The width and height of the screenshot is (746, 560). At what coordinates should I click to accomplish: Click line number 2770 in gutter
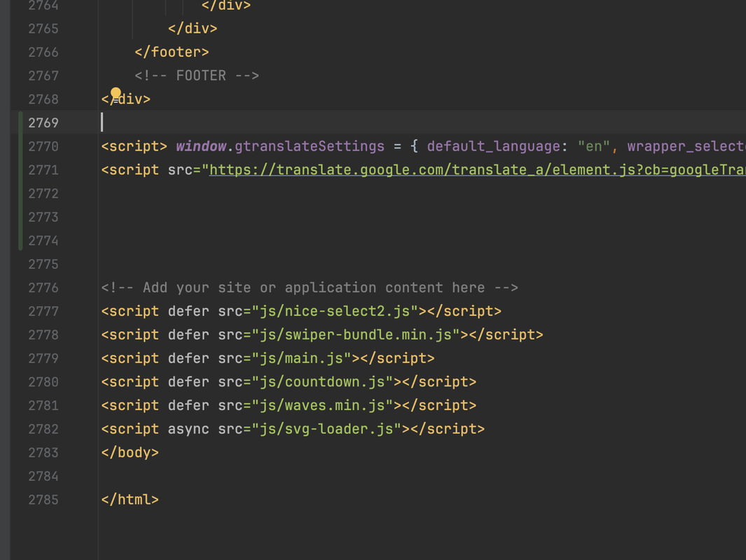pos(43,146)
